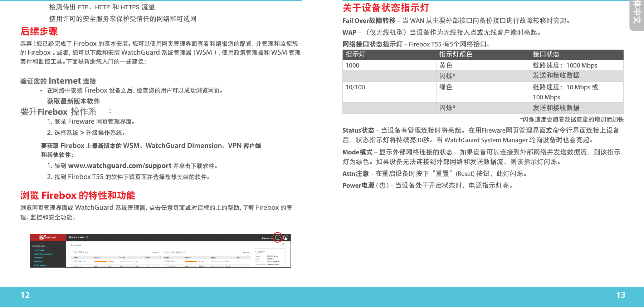Viewport: 644px width, 307px height.
Task: Click the 链路速度: 1000 Mbps cell
Action: [577, 65]
